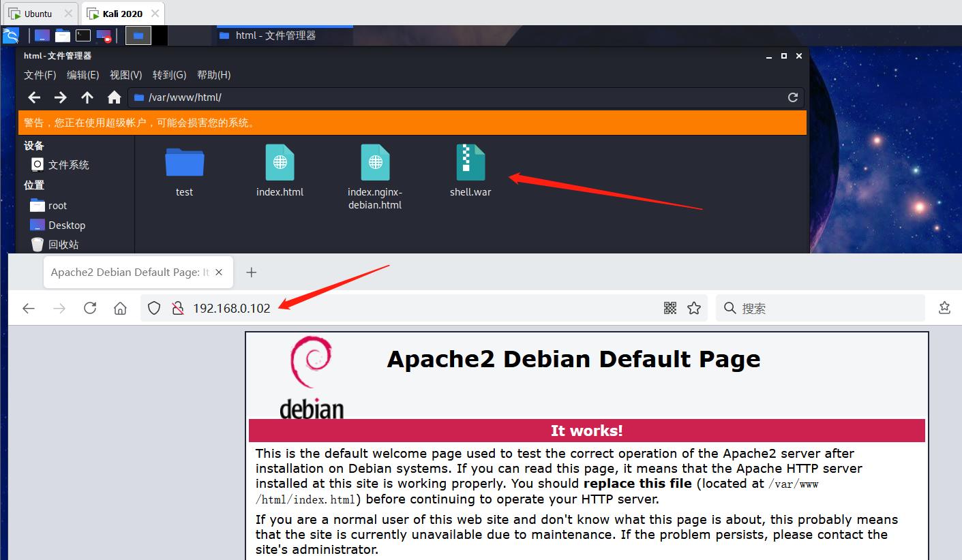This screenshot has height=560, width=962.
Task: Click the insecure connection lock icon
Action: (x=177, y=309)
